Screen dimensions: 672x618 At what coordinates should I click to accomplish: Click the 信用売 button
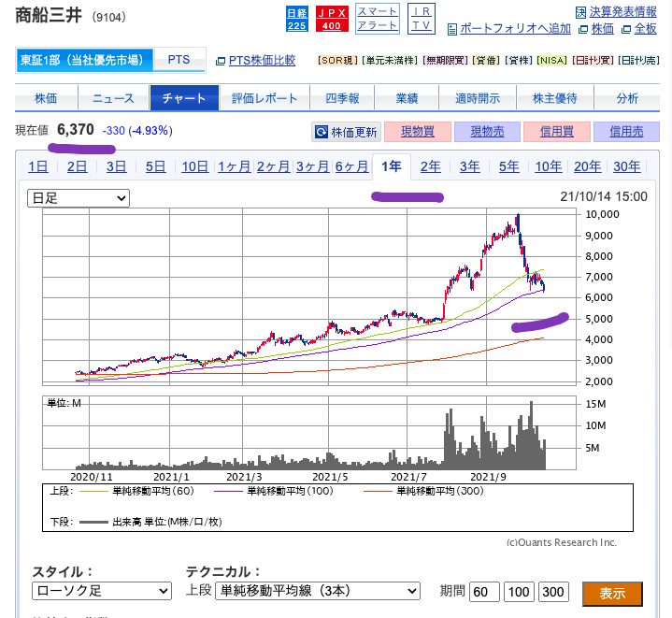tap(626, 132)
